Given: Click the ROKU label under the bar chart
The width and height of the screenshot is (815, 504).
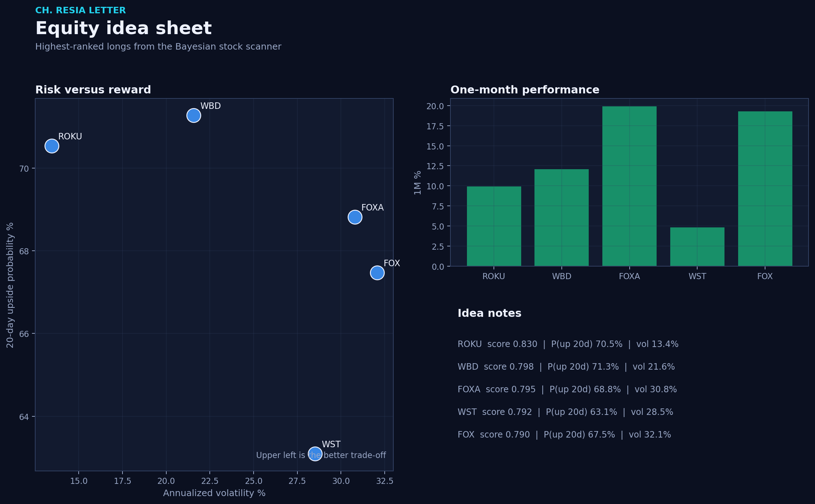Looking at the screenshot, I should tap(494, 276).
